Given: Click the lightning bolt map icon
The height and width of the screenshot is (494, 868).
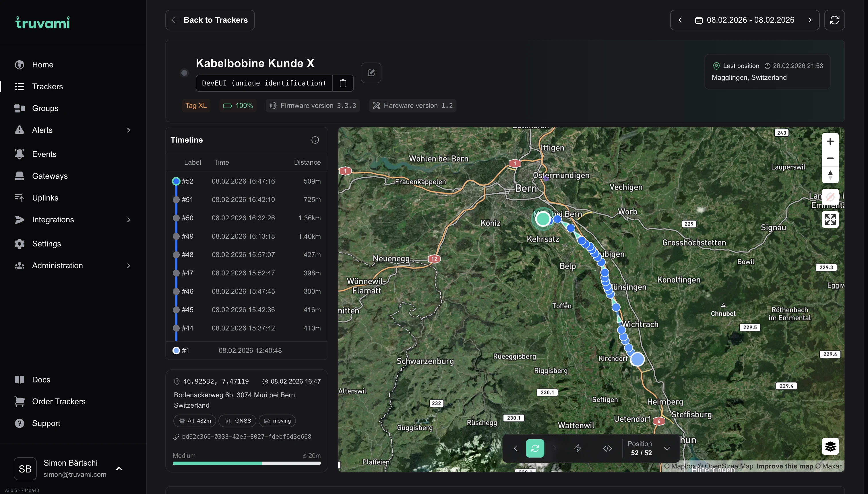Looking at the screenshot, I should (x=578, y=449).
